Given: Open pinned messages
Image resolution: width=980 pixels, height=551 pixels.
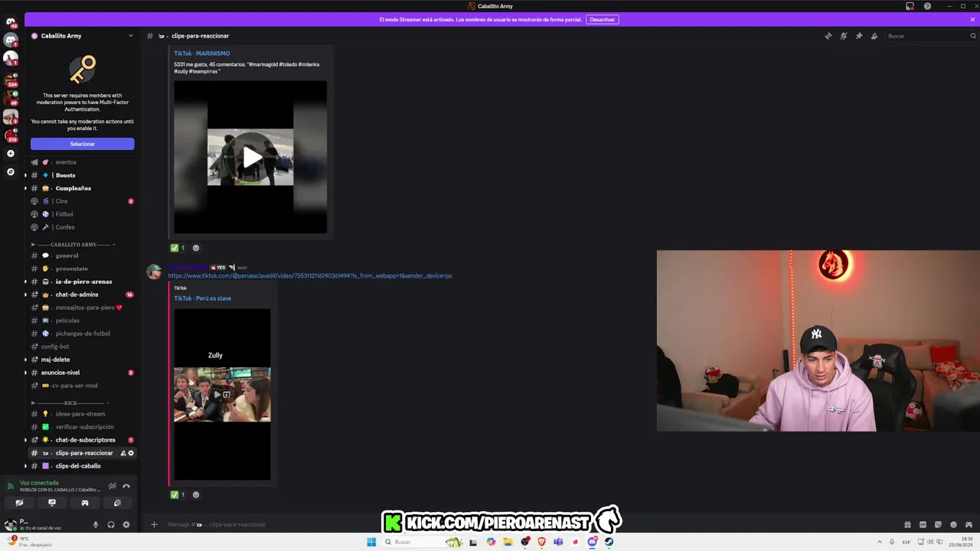Looking at the screenshot, I should (858, 36).
